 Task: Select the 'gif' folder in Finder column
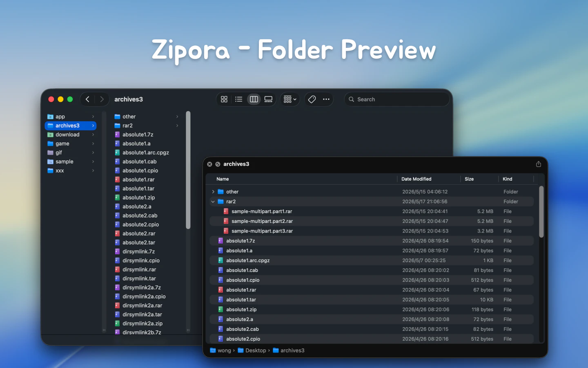tap(71, 153)
